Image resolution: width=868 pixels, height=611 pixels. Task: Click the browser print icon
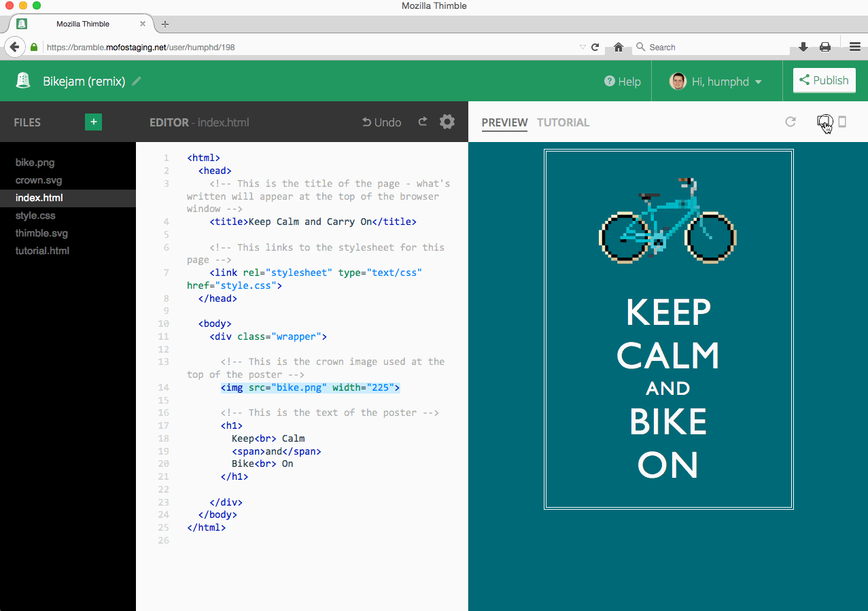pyautogui.click(x=825, y=47)
